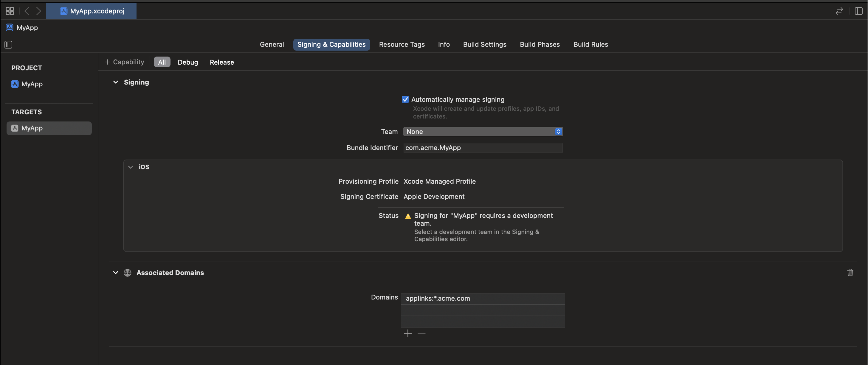Switch to the General tab
The width and height of the screenshot is (868, 365).
[x=272, y=44]
